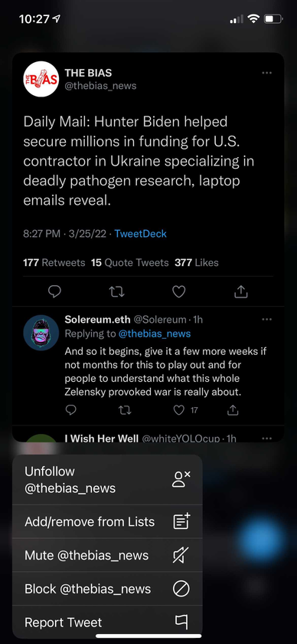Mute @thebias_news from the menu
The image size is (297, 644).
(x=107, y=555)
